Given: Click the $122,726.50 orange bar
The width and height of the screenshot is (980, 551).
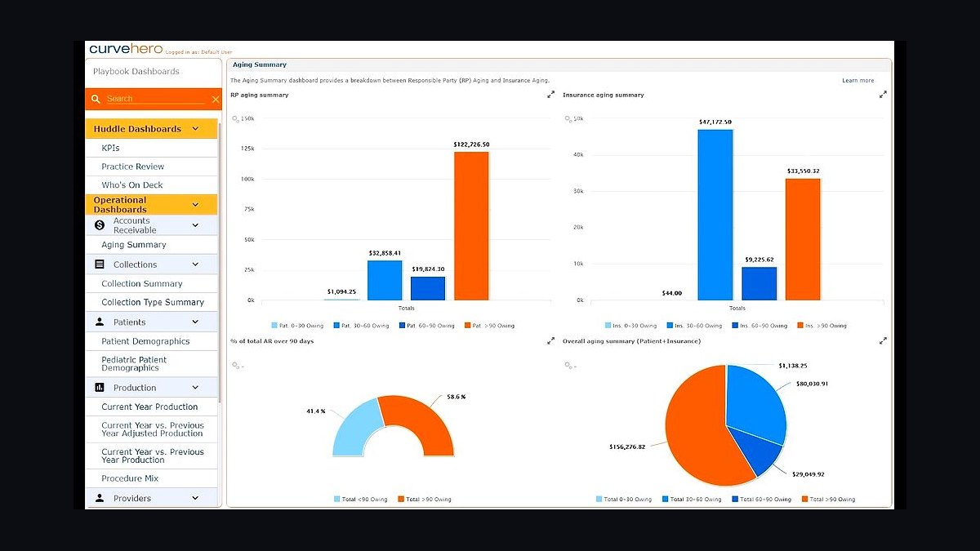Looking at the screenshot, I should 471,226.
